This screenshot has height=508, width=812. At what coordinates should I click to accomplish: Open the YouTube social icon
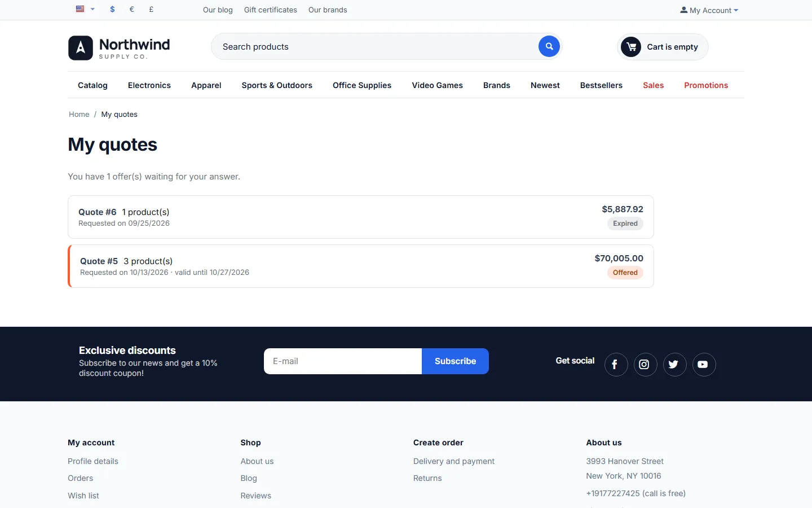pos(704,365)
